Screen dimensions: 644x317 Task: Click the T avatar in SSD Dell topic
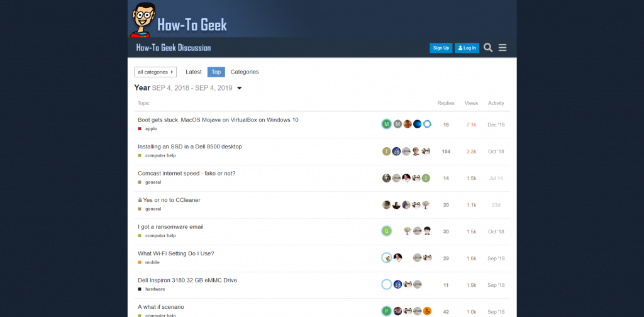click(x=387, y=152)
